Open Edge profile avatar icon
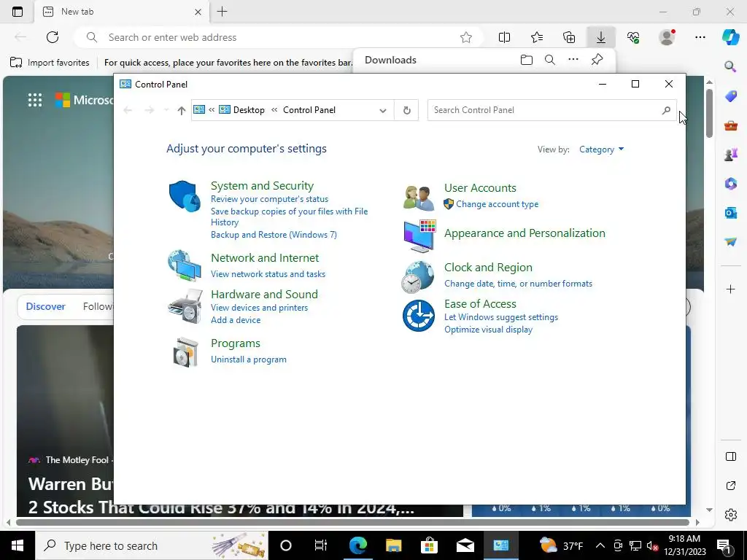Viewport: 747px width, 560px height. click(667, 37)
